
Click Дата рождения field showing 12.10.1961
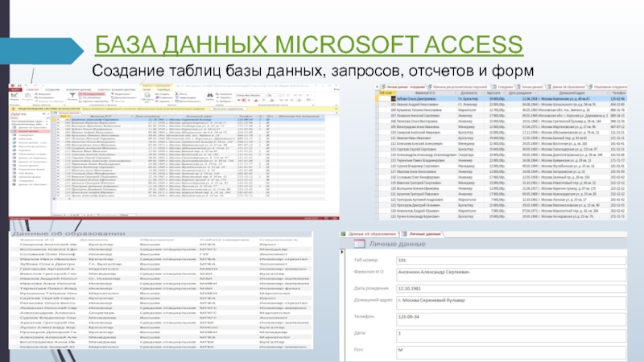pos(511,289)
